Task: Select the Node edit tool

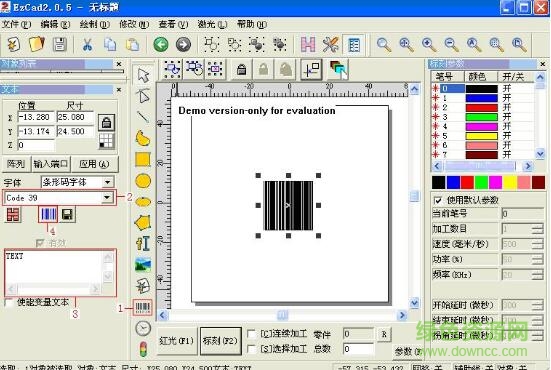Action: pyautogui.click(x=143, y=96)
